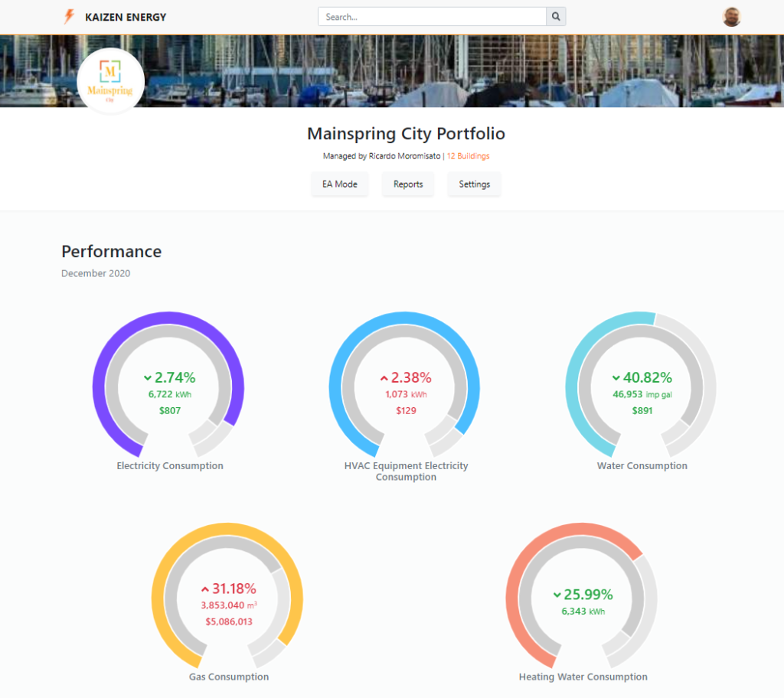Click the Mainspring City profile logo
Screen dimensions: 784x698
click(110, 80)
